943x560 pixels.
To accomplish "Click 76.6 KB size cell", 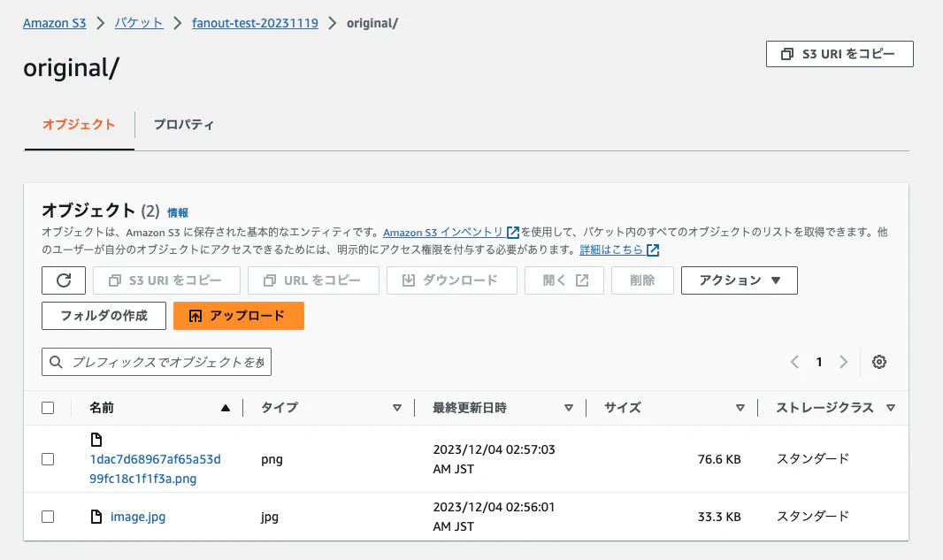I will [719, 459].
